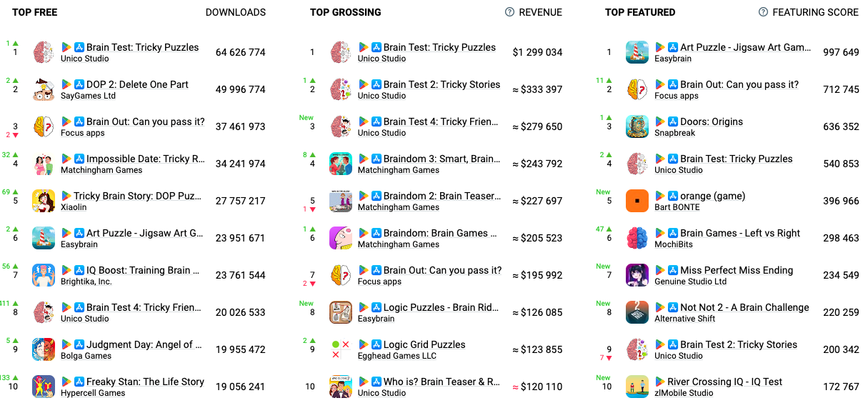Click Freaky Stan: The Life Story icon
This screenshot has width=868, height=403.
44,387
